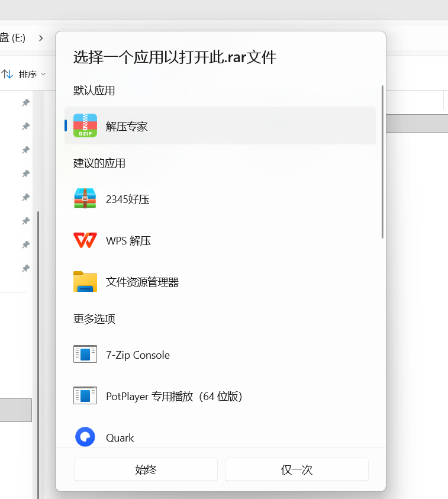The width and height of the screenshot is (448, 499).
Task: Click the Explorer navigation pane scrollbar
Action: point(38,355)
